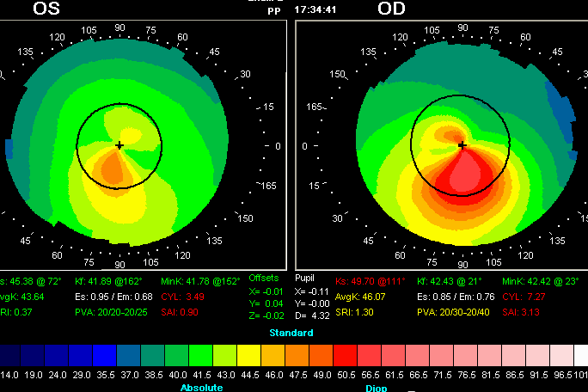Click the Offsets 'Y= 0.04' value
The image size is (588, 392).
[266, 303]
